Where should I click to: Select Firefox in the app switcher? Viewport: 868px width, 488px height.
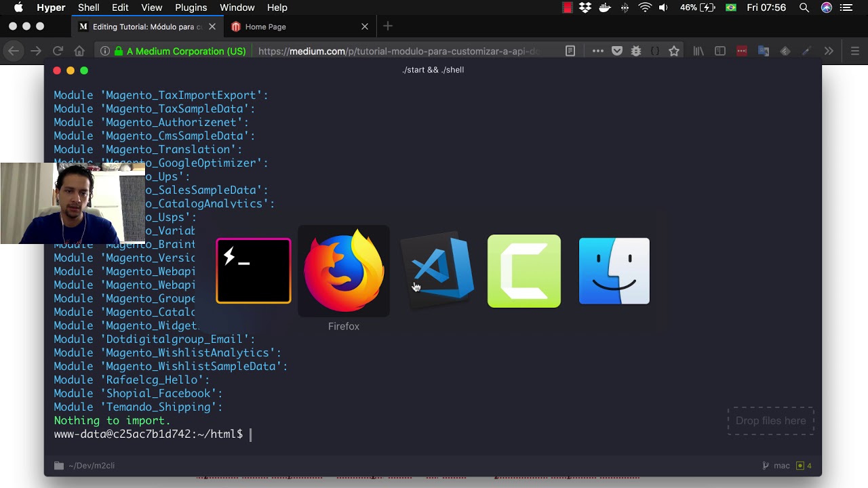[344, 271]
